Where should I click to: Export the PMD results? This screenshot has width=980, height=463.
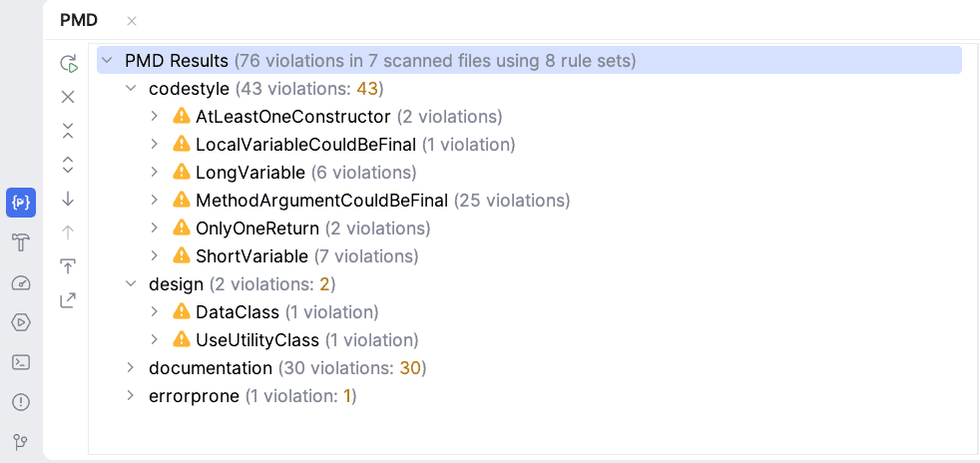(x=68, y=299)
